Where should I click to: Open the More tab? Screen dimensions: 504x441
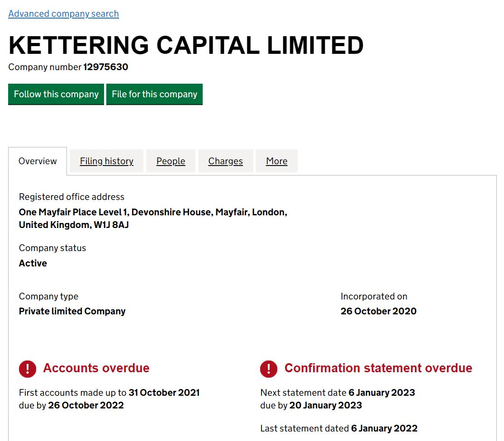[276, 161]
